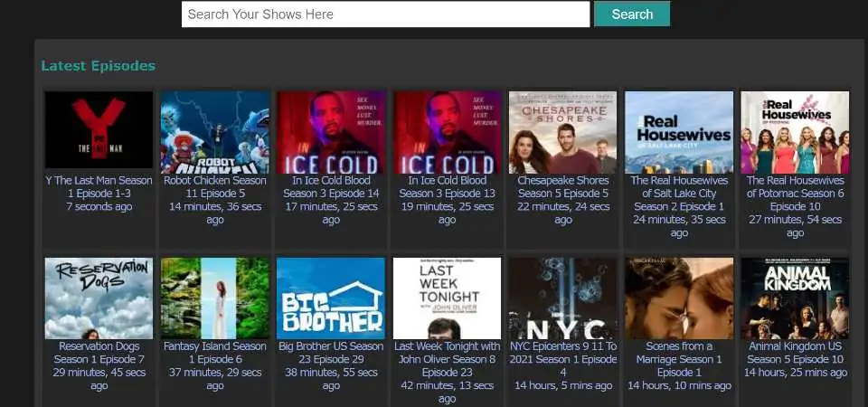Click the '38 minutes, 55 secs ago' timestamp
This screenshot has height=407, width=868.
[x=331, y=379]
